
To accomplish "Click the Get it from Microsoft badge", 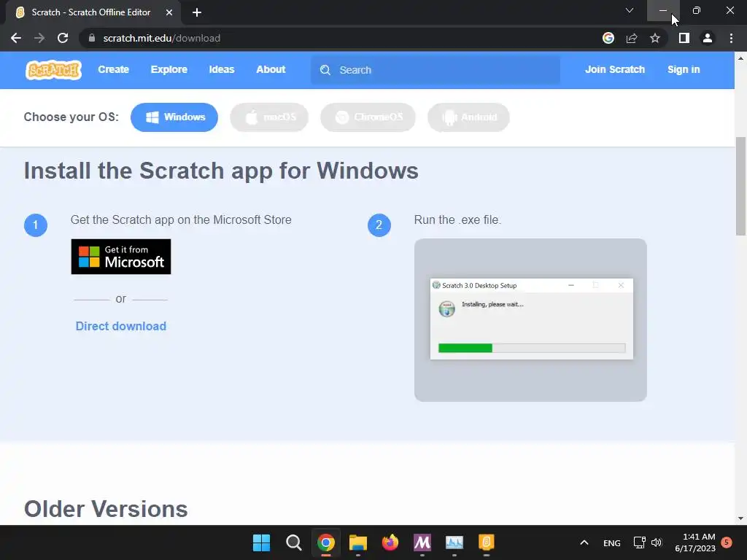I will tap(121, 257).
